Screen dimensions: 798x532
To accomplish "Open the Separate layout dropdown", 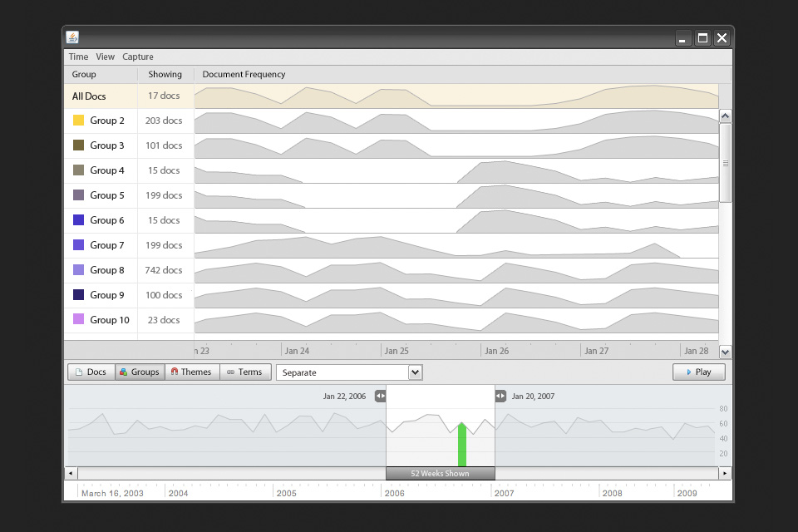I will click(349, 372).
